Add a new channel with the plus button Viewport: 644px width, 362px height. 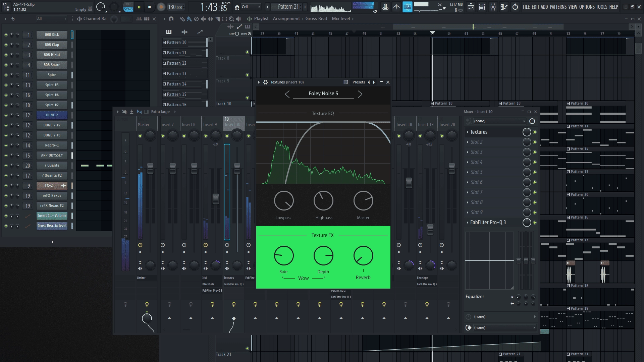click(x=52, y=242)
